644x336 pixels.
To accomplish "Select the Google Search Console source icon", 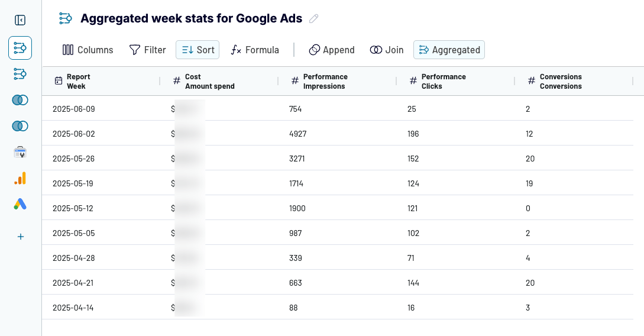I will [x=20, y=153].
